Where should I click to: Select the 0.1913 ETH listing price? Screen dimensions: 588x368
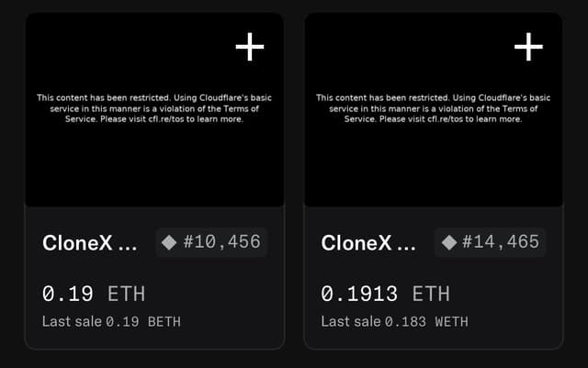click(386, 294)
